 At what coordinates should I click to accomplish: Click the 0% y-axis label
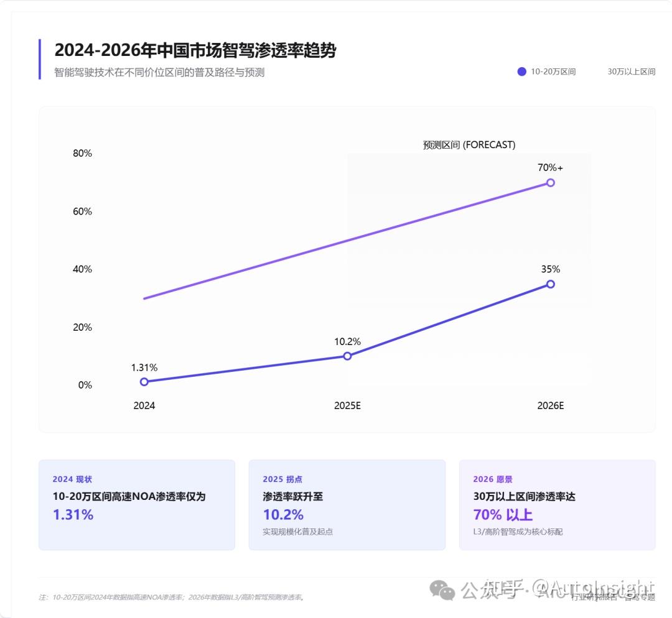tap(85, 385)
